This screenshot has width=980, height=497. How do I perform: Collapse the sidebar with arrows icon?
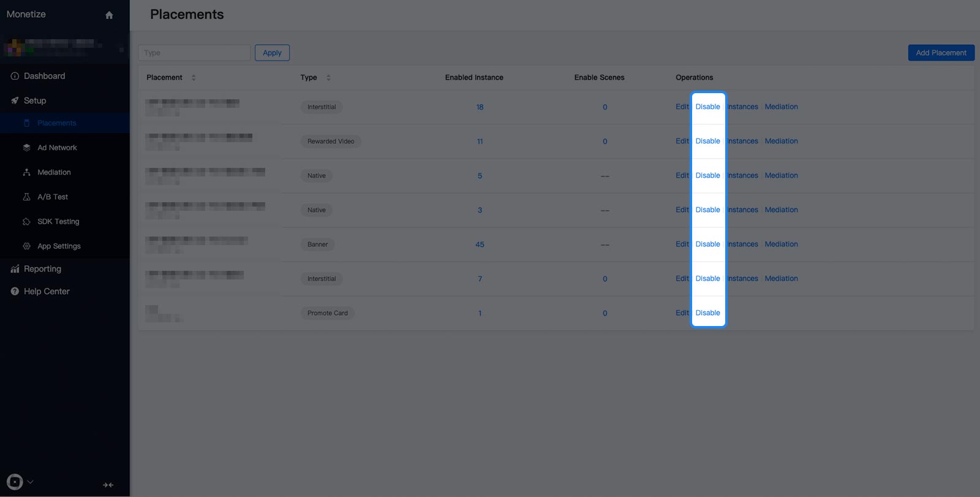(108, 485)
